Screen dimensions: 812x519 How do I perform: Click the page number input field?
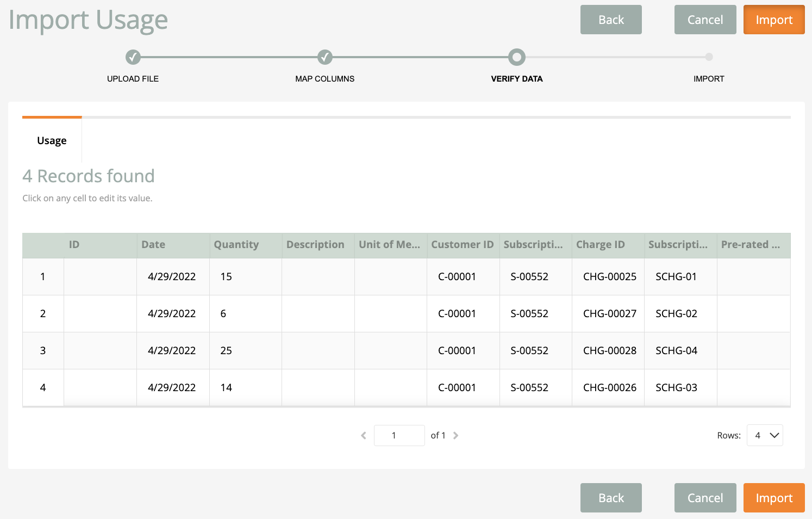coord(399,435)
